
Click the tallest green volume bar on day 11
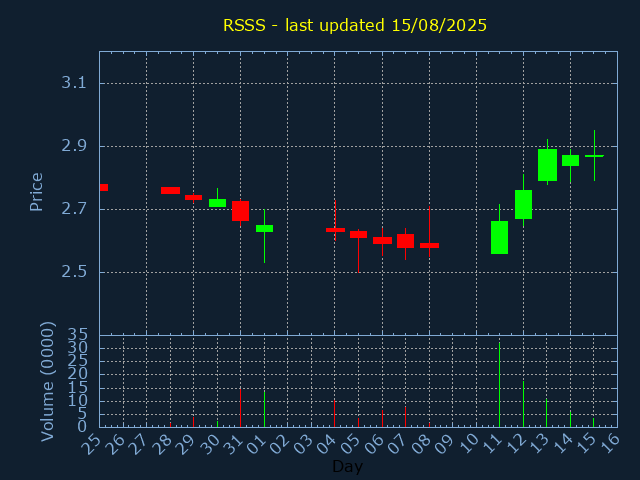[499, 385]
